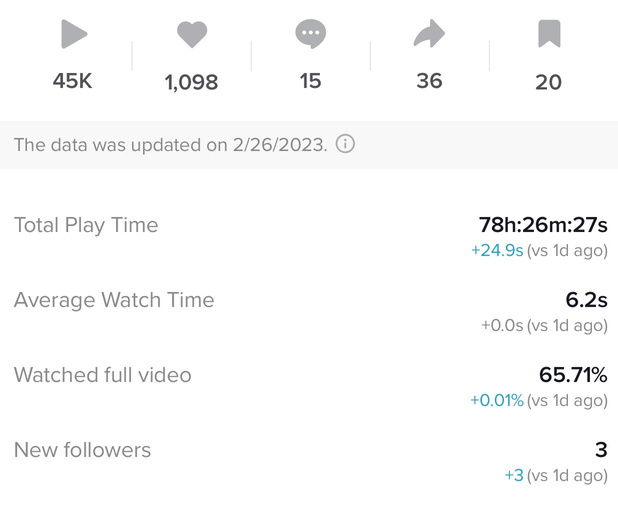Click the comments speech bubble icon
This screenshot has height=508, width=618.
(310, 35)
